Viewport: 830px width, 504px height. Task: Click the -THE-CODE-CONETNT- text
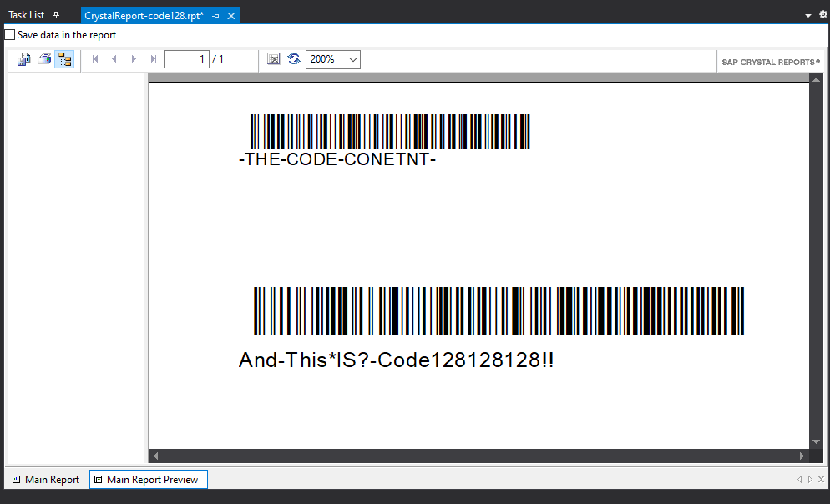337,159
